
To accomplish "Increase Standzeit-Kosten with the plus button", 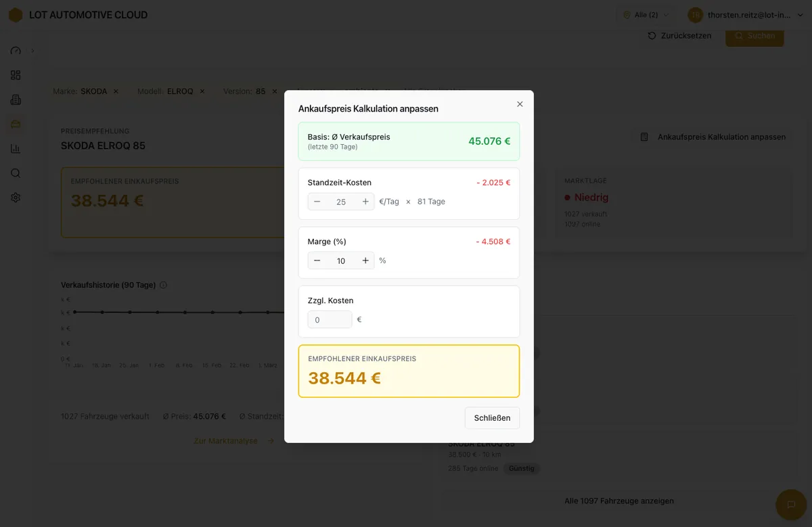I will tap(365, 202).
